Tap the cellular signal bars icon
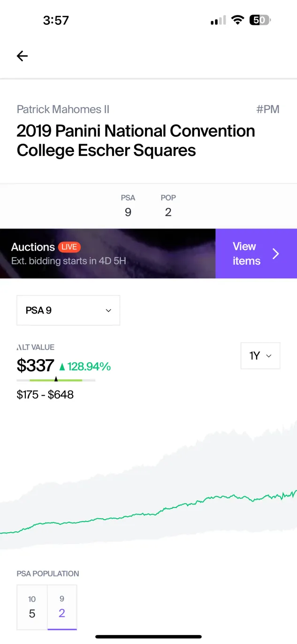 (218, 20)
